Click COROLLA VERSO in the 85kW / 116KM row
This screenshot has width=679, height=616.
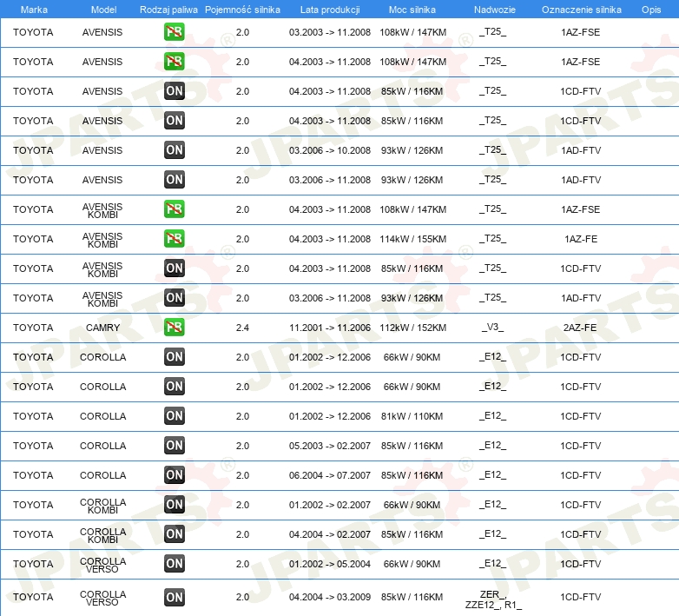102,599
